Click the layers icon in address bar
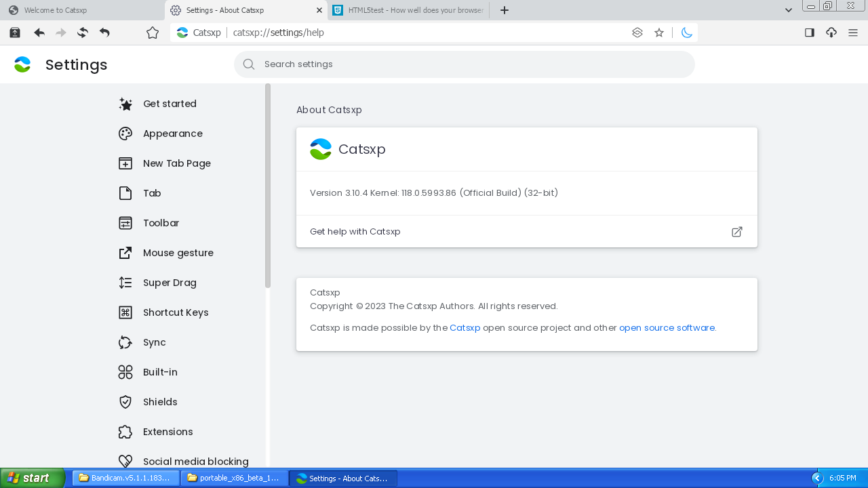The height and width of the screenshot is (488, 868). (x=637, y=33)
